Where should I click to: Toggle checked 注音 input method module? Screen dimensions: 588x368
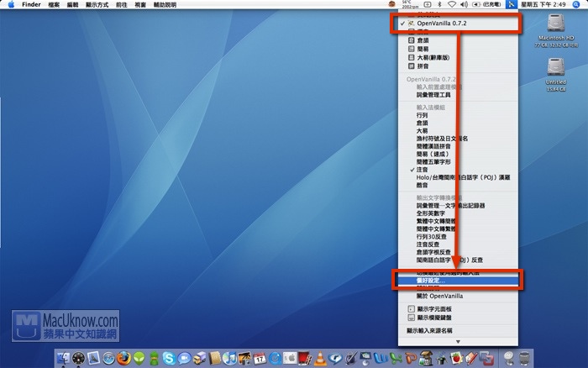click(458, 170)
